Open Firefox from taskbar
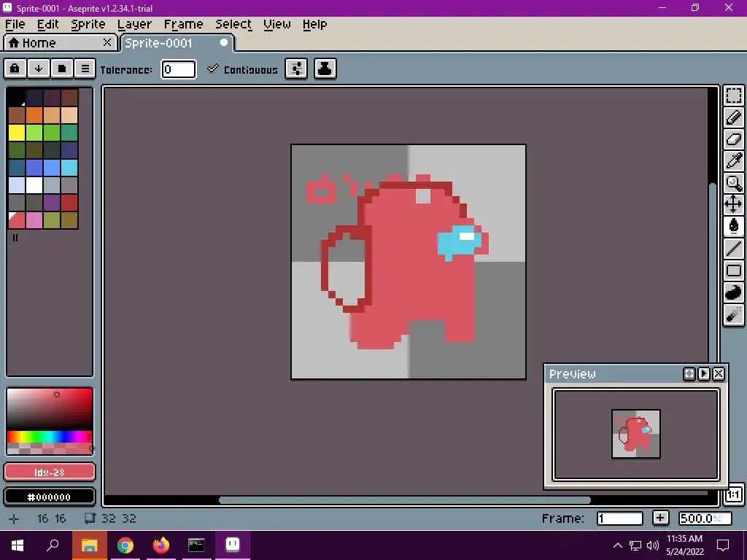747x560 pixels. click(161, 545)
